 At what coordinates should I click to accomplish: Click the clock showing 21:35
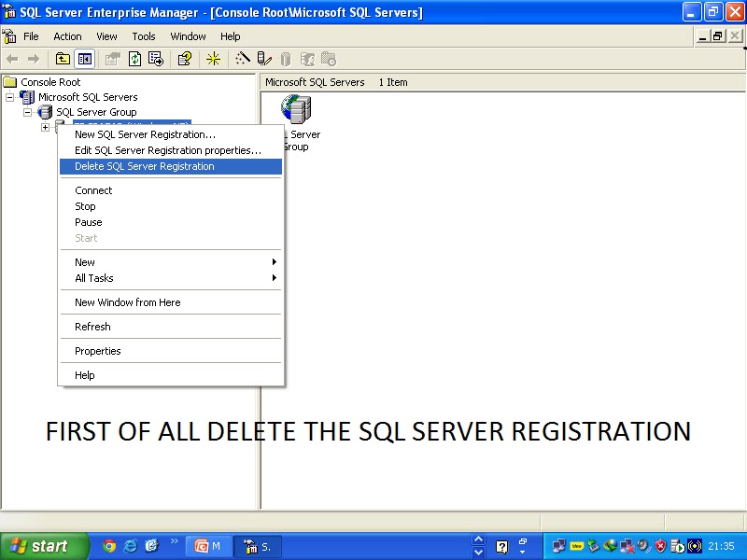[721, 546]
